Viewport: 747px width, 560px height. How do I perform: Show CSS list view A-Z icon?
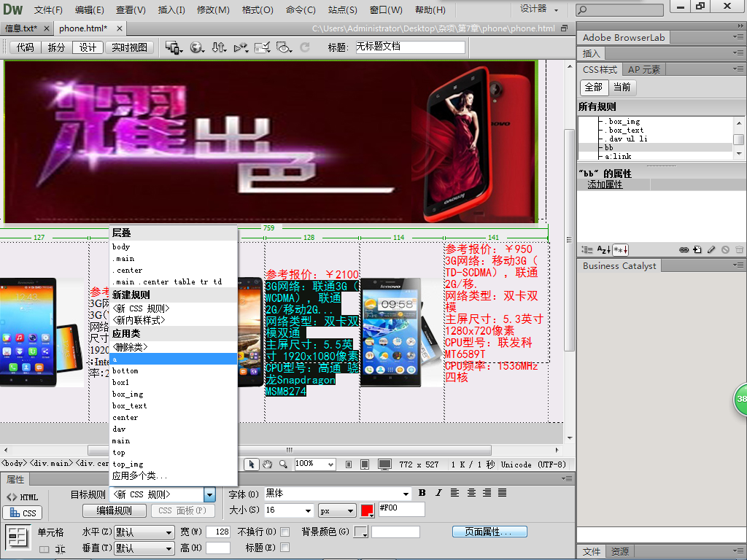click(603, 249)
